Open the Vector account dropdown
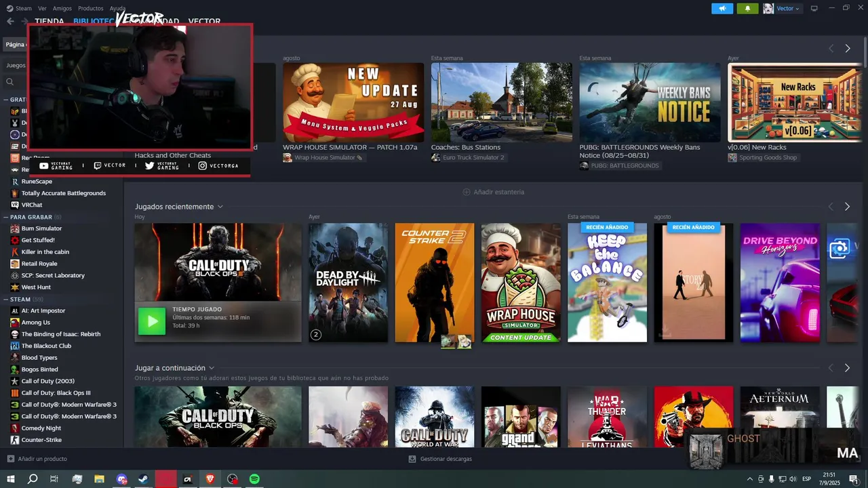 click(x=789, y=8)
